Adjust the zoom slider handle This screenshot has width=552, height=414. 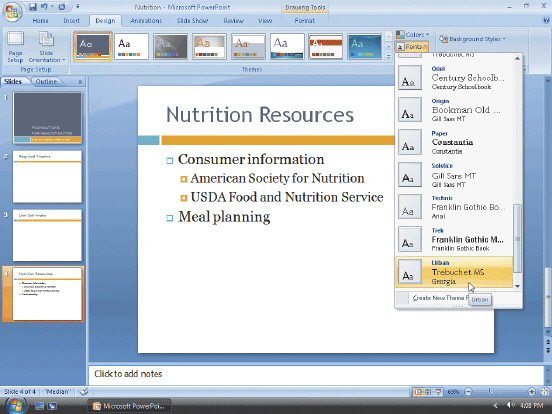[491, 391]
